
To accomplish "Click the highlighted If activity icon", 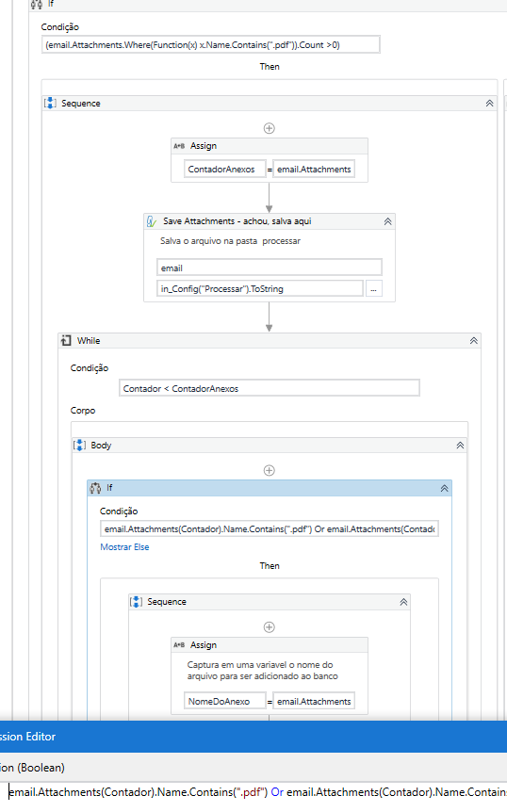I will (95, 488).
